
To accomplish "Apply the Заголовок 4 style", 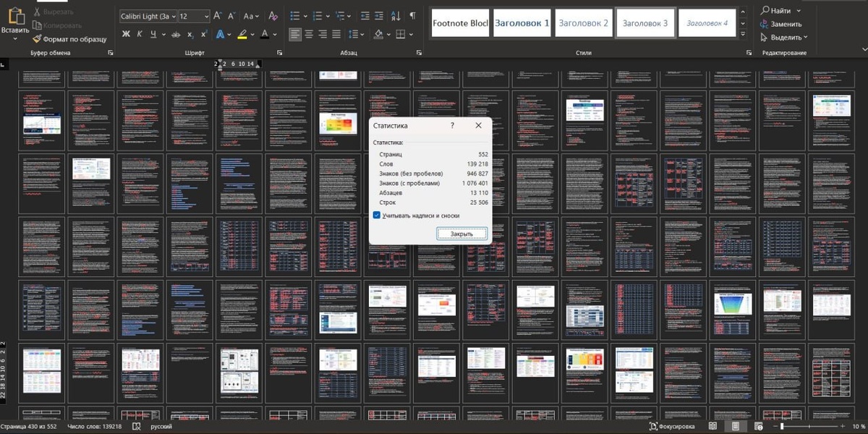I will click(x=707, y=22).
